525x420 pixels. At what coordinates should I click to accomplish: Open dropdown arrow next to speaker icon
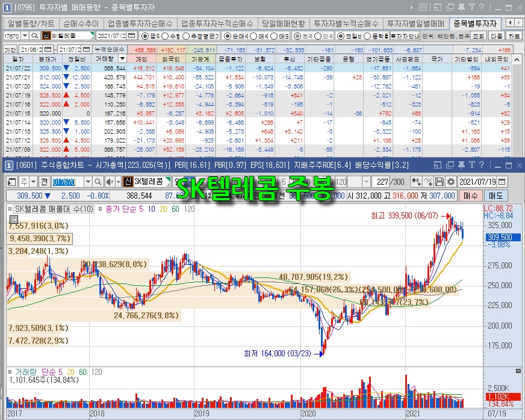[x=118, y=182]
